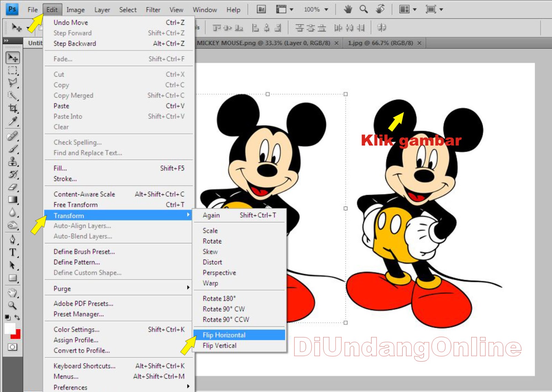Viewport: 552px width, 392px height.
Task: Choose Flip Vertical from Transform submenu
Action: coord(239,345)
